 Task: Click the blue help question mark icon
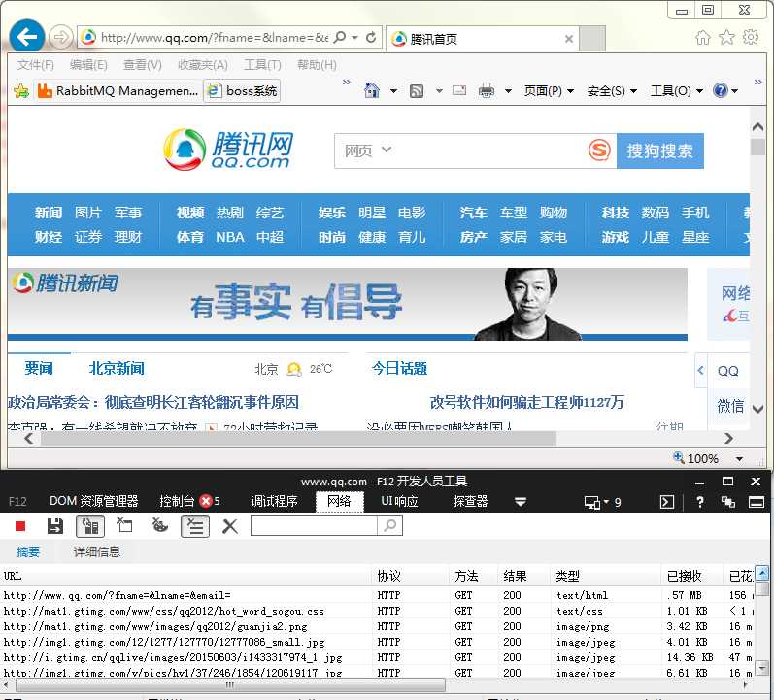721,90
